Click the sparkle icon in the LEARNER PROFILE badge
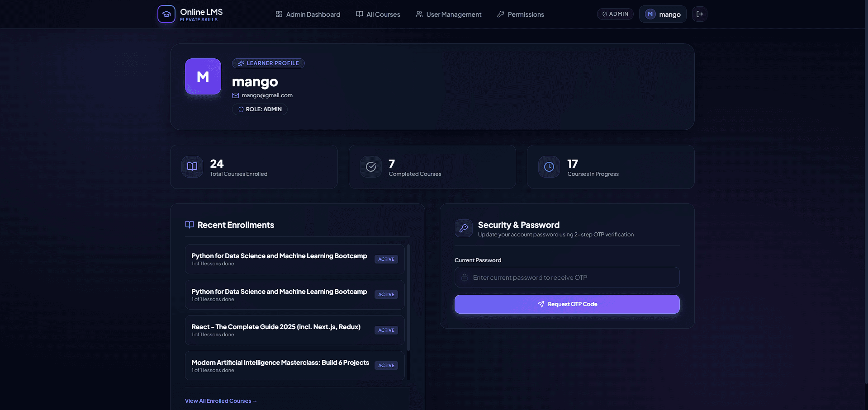The height and width of the screenshot is (410, 868). 241,63
